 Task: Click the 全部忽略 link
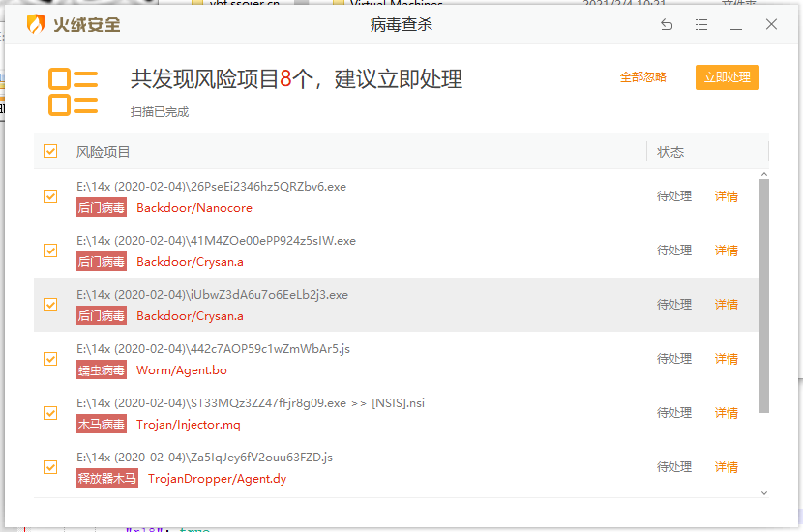[x=643, y=77]
